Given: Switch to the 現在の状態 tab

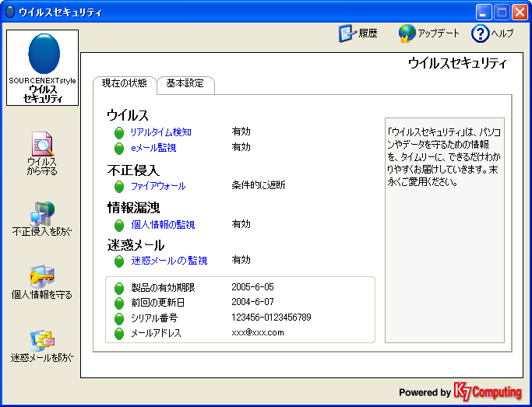Looking at the screenshot, I should click(x=125, y=83).
